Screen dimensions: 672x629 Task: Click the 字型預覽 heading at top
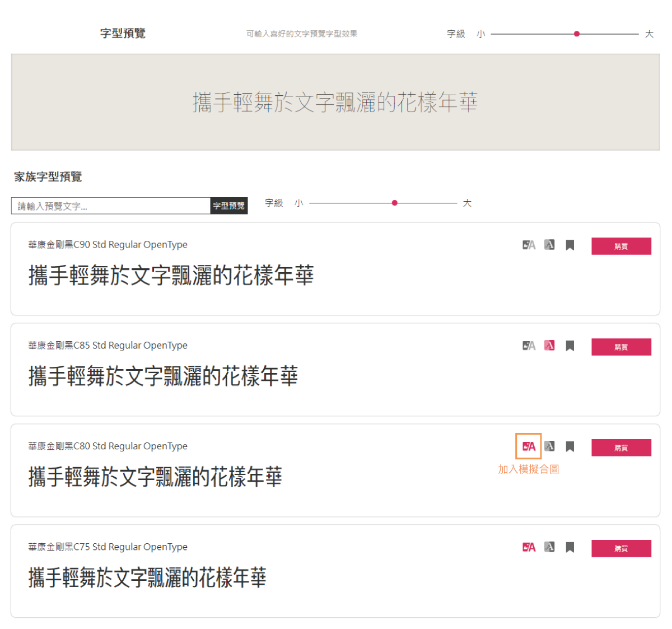(123, 33)
